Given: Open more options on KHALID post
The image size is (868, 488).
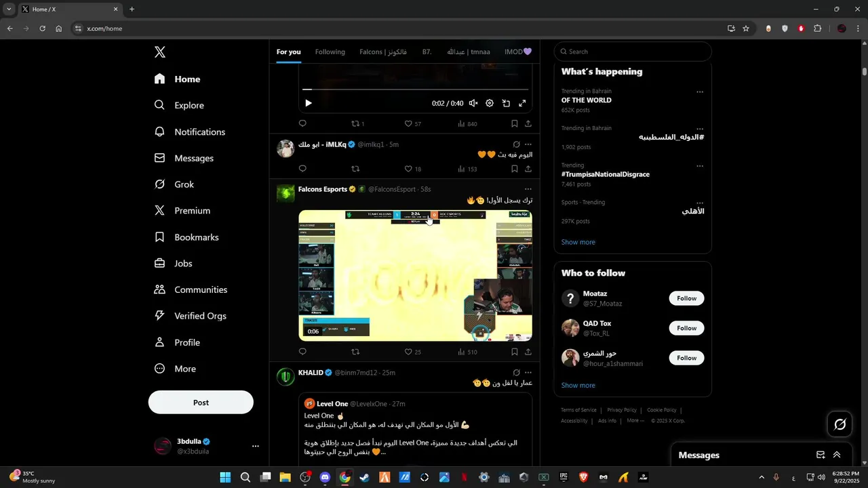Looking at the screenshot, I should coord(528,373).
